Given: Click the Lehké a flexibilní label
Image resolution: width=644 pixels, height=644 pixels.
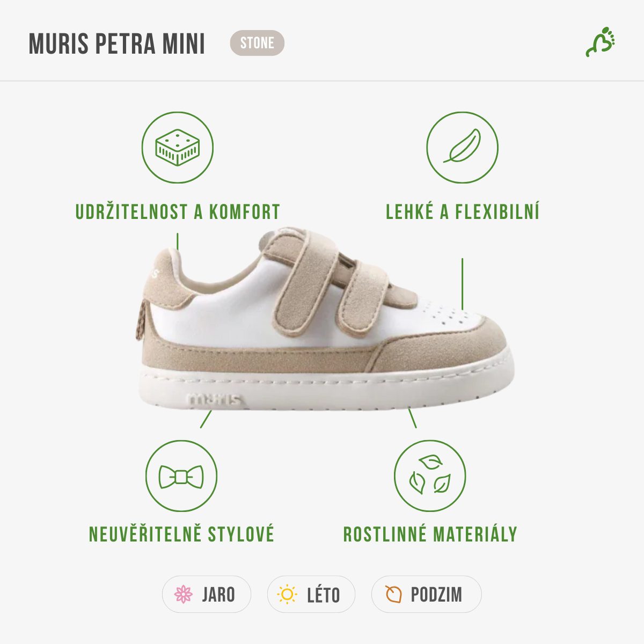Looking at the screenshot, I should (x=463, y=212).
